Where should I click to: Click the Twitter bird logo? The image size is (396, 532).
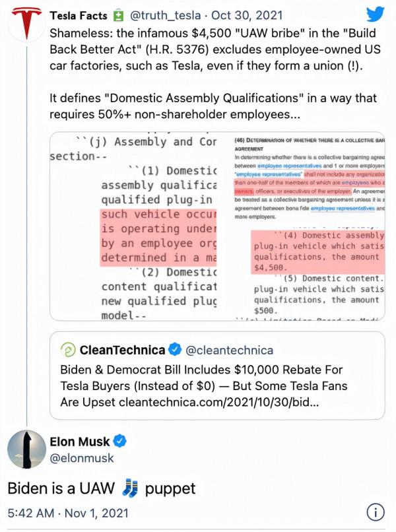[x=375, y=15]
